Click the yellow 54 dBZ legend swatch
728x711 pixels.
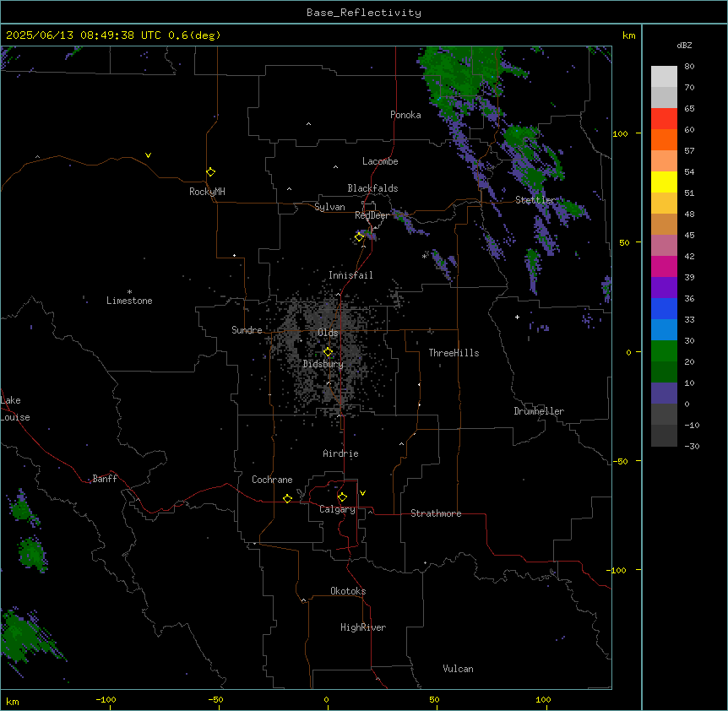664,182
